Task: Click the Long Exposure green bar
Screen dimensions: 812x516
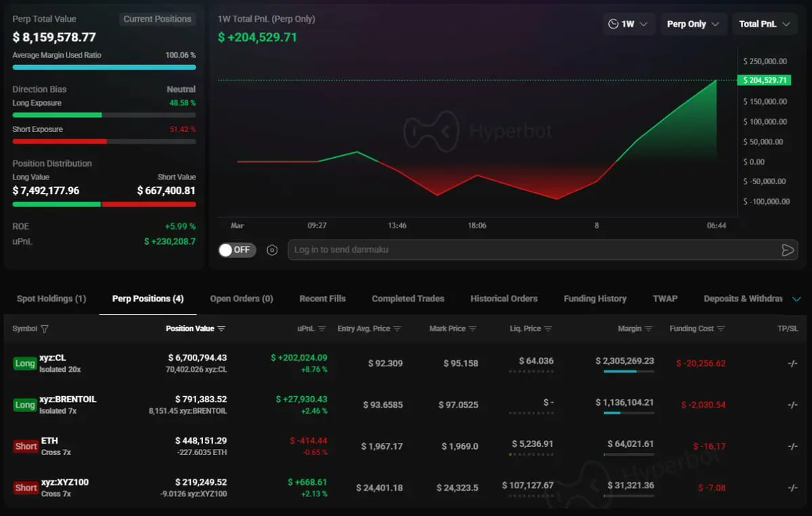Action: [x=57, y=115]
